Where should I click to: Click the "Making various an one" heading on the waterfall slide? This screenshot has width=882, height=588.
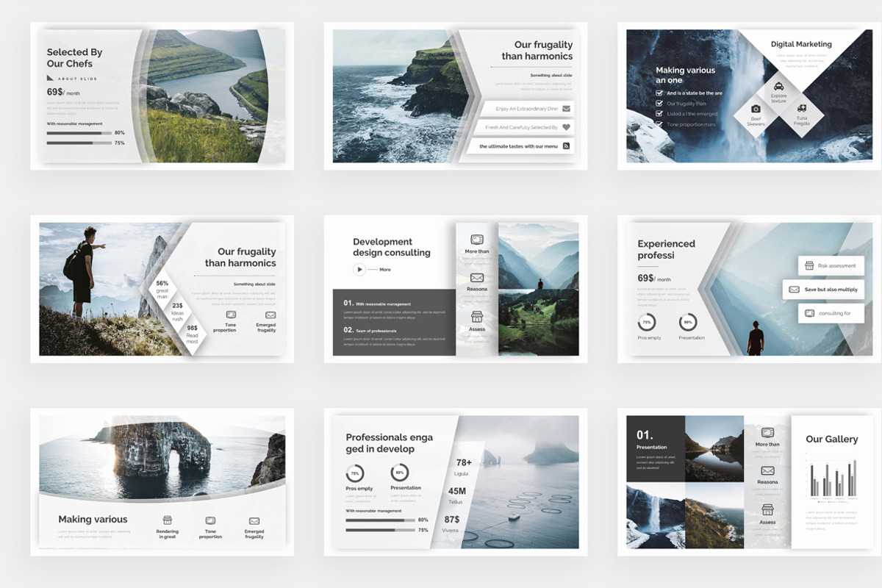(x=685, y=76)
